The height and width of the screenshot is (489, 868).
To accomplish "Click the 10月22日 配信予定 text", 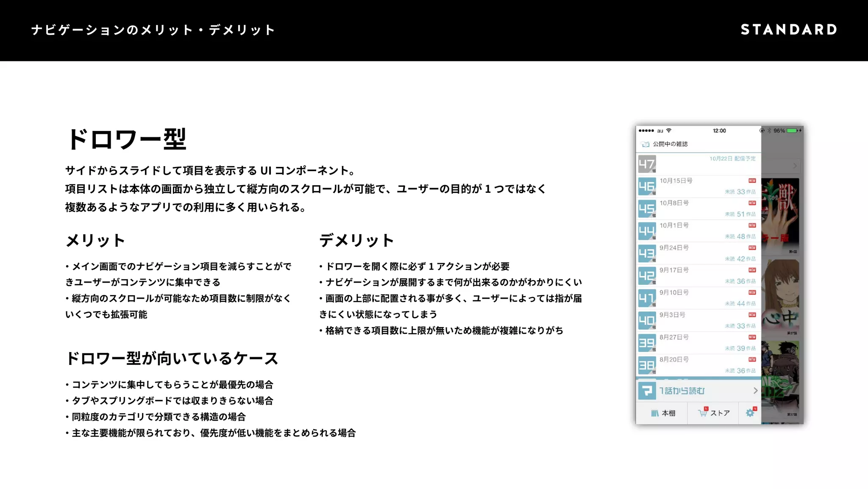I will 733,158.
